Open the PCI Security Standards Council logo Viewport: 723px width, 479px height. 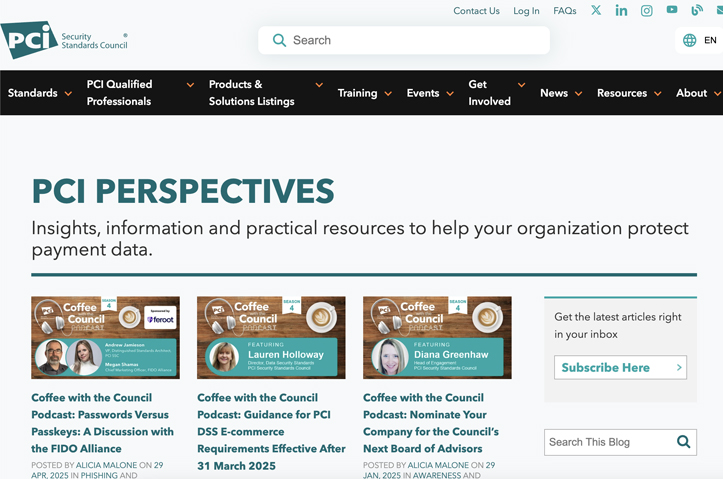[x=65, y=40]
